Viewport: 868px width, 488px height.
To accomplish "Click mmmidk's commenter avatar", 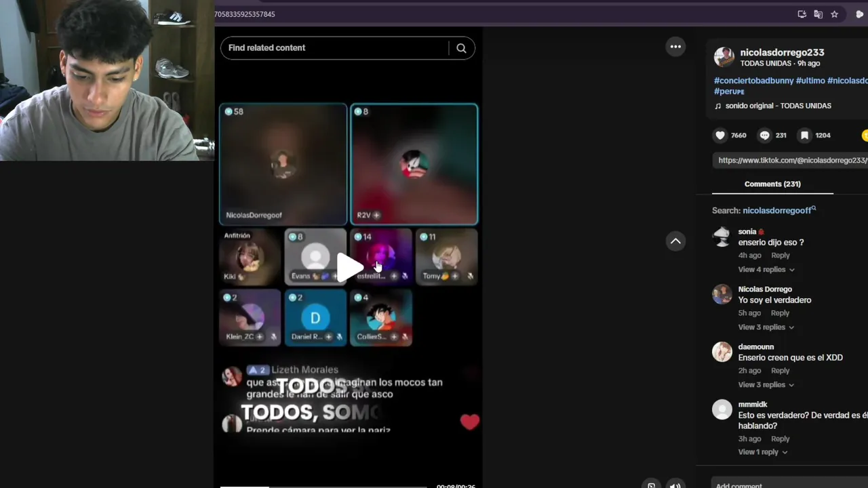I will tap(722, 409).
